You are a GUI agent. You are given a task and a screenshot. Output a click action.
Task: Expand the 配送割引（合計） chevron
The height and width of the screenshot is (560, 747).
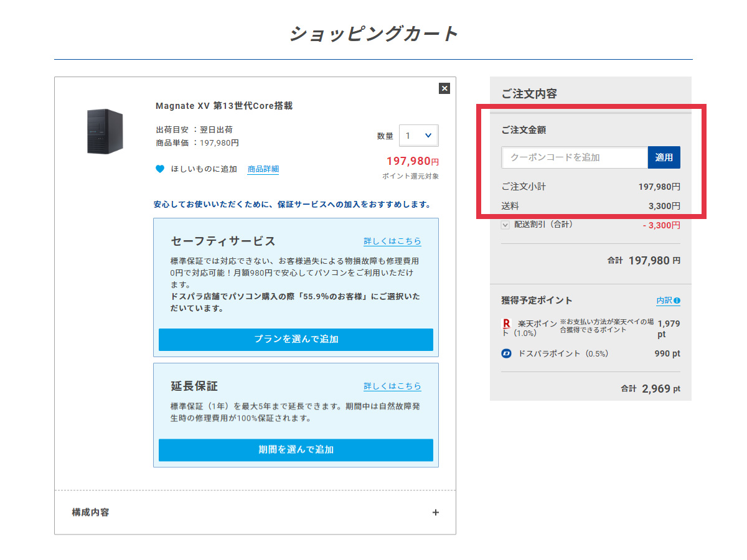(x=505, y=225)
